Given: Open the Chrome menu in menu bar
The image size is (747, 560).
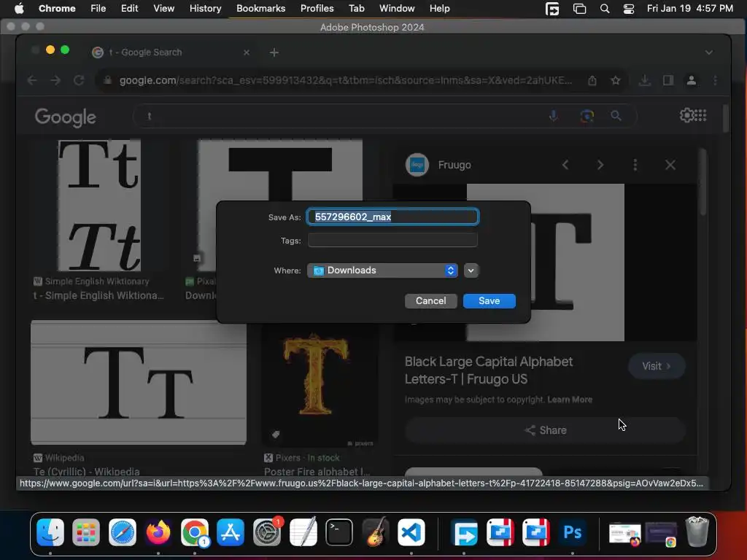Looking at the screenshot, I should (57, 9).
